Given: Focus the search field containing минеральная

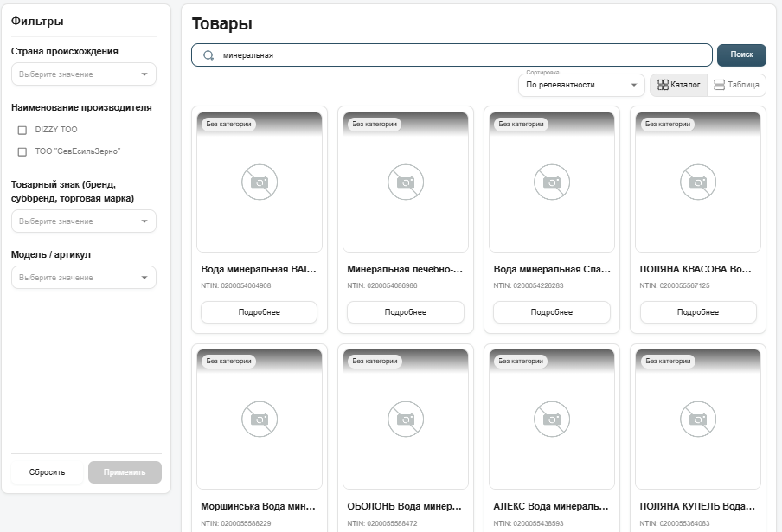Looking at the screenshot, I should point(458,55).
